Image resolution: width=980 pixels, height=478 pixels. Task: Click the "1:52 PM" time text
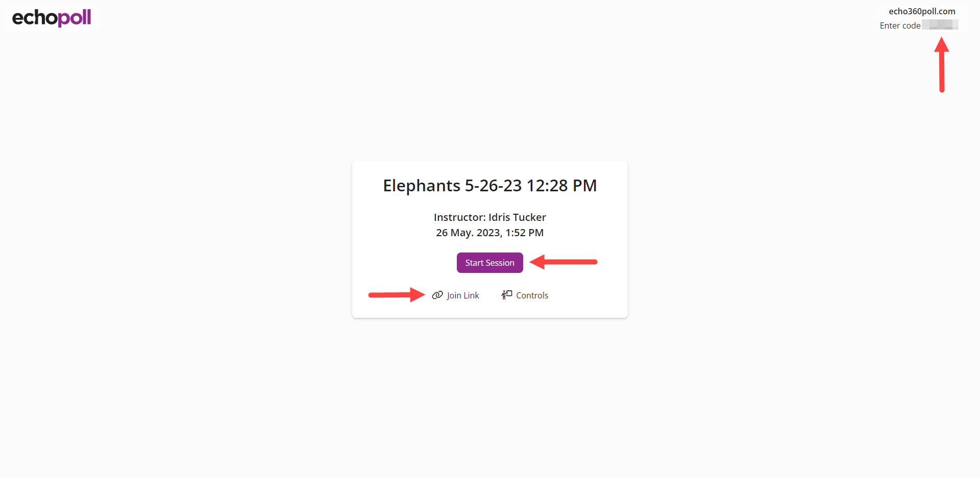click(x=524, y=233)
